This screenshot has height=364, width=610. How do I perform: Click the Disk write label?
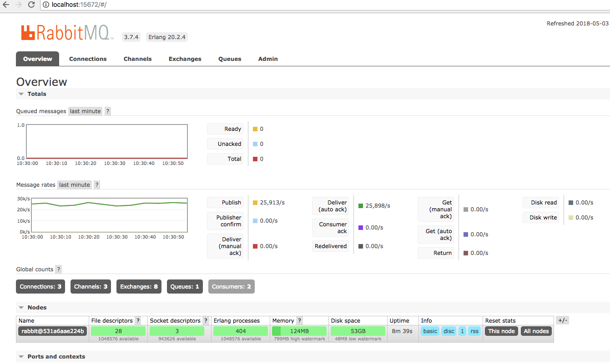(541, 217)
